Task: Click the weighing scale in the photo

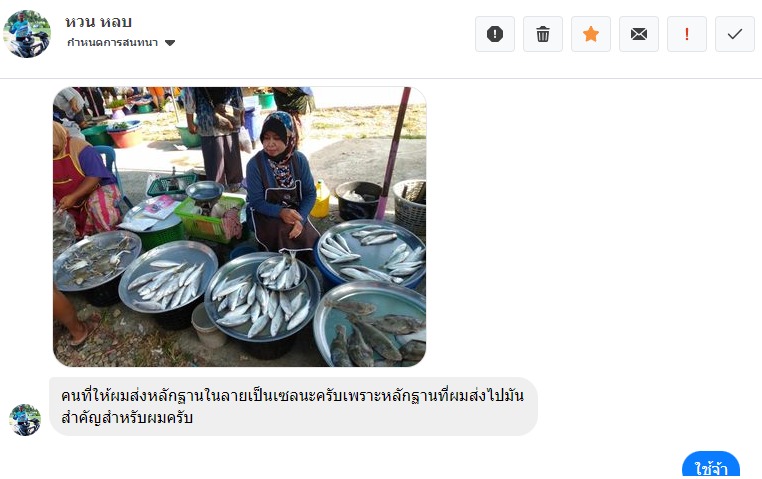Action: 205,192
